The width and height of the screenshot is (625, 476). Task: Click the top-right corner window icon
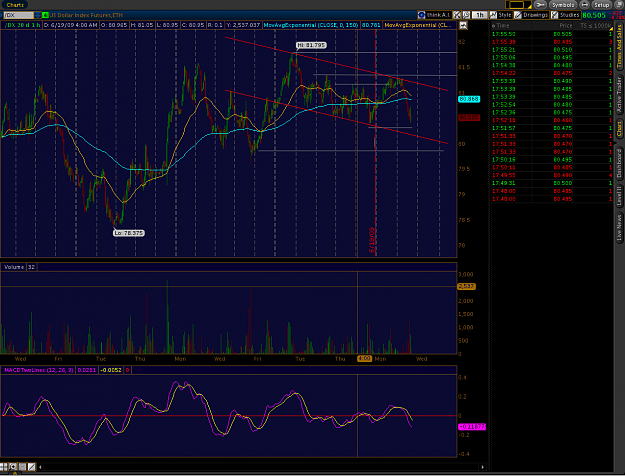tap(620, 4)
